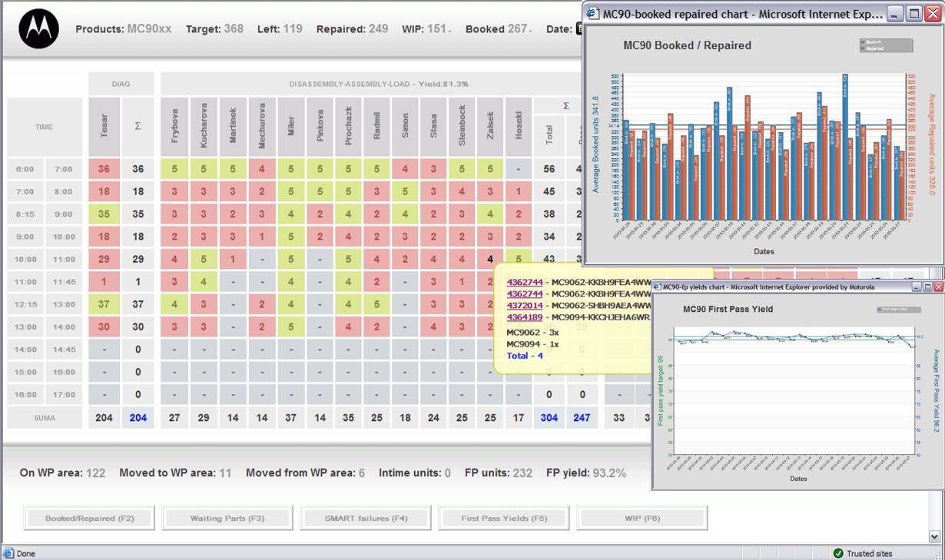Click the Miler column header
The width and height of the screenshot is (945, 560).
(291, 127)
